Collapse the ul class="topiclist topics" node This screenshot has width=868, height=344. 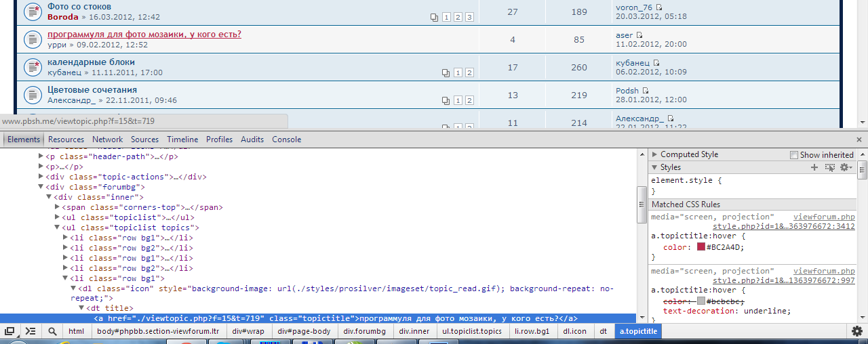(58, 228)
